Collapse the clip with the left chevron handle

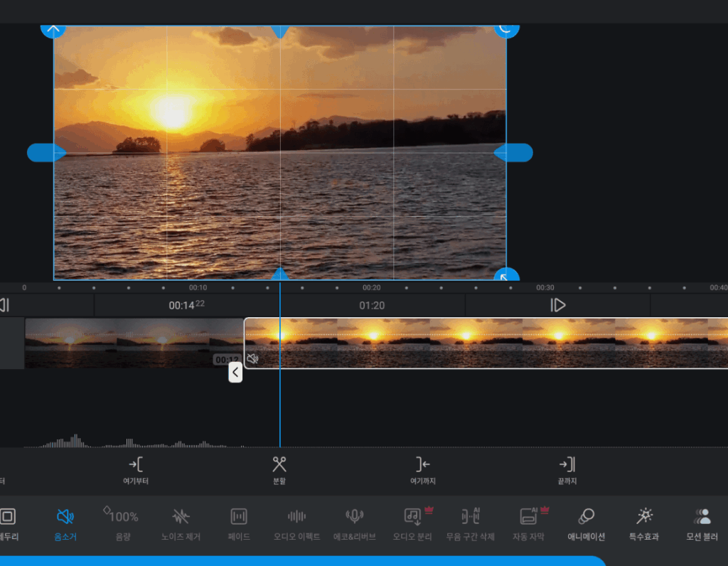click(235, 372)
